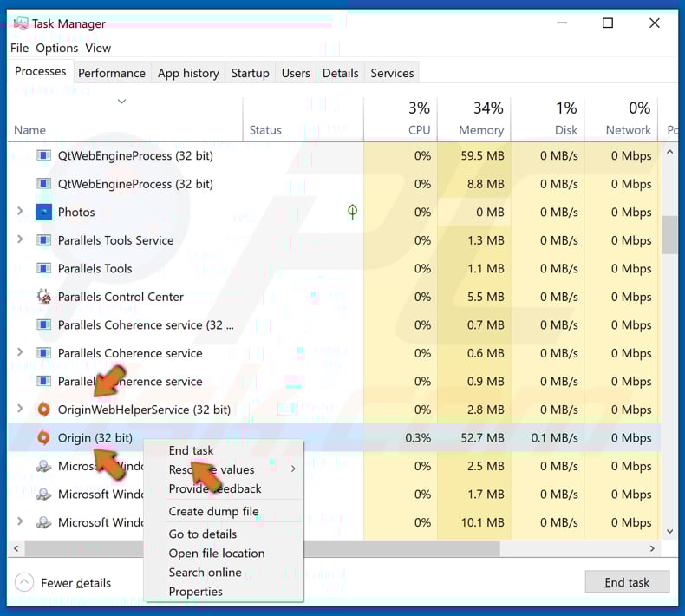Click the 0.1 MB/s disk value
This screenshot has height=616, width=685.
(554, 437)
